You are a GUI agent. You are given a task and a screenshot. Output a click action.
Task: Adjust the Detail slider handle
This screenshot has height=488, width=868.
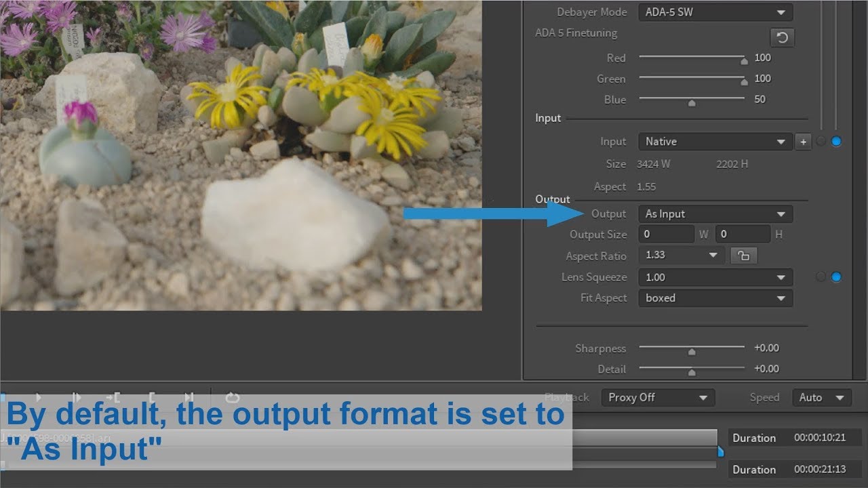(692, 372)
